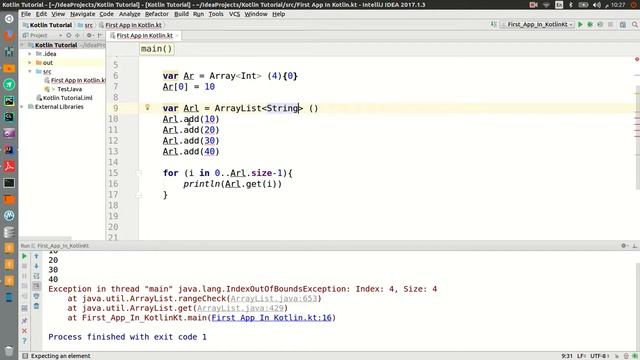Screen dimensions: 640x360
Task: Run First_App_In_KotlinKt with the toolbar play button
Action: tap(580, 25)
